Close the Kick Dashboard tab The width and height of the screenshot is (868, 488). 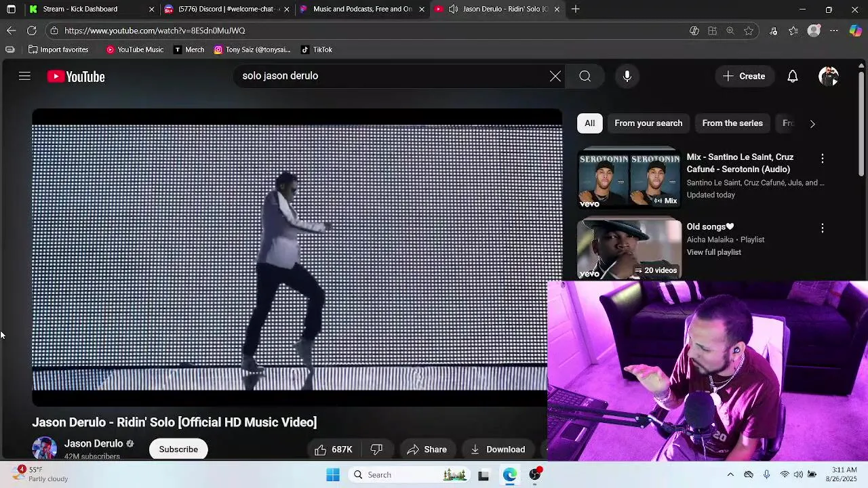click(151, 9)
